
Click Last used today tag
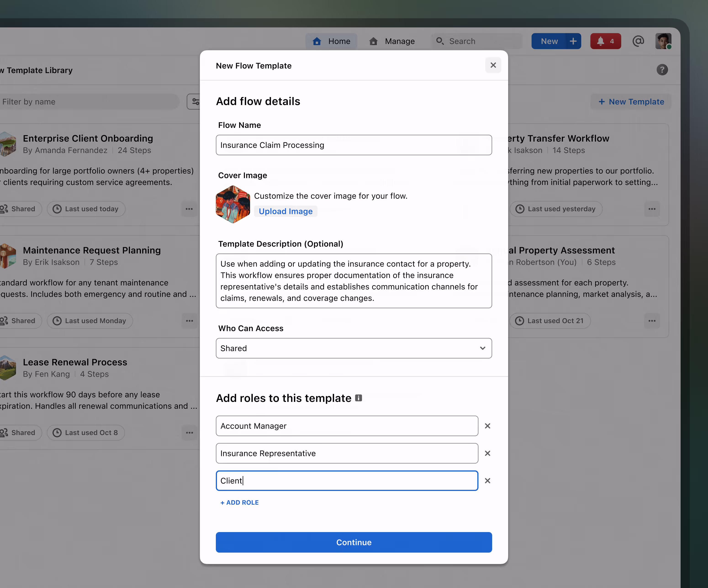[x=86, y=209]
